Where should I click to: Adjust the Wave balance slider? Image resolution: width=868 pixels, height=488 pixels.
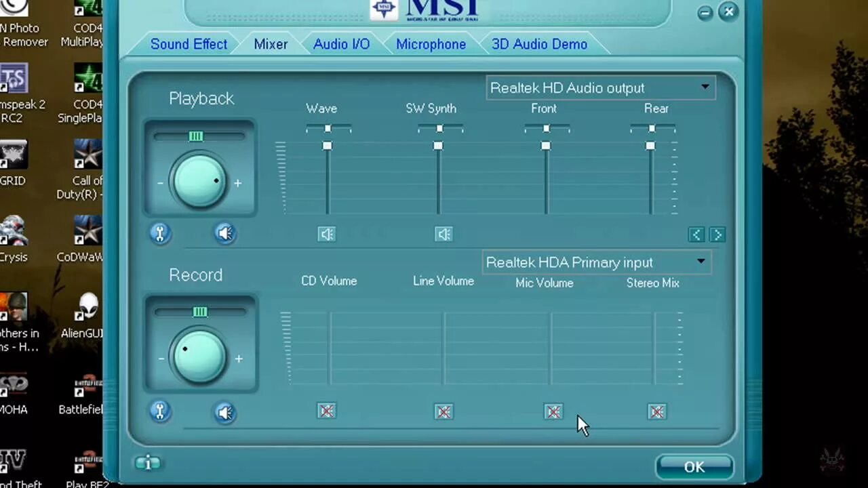328,128
